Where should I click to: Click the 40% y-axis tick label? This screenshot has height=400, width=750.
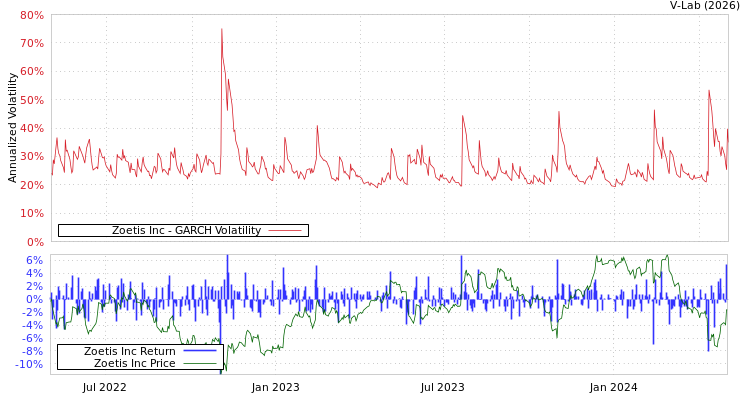[x=31, y=129]
